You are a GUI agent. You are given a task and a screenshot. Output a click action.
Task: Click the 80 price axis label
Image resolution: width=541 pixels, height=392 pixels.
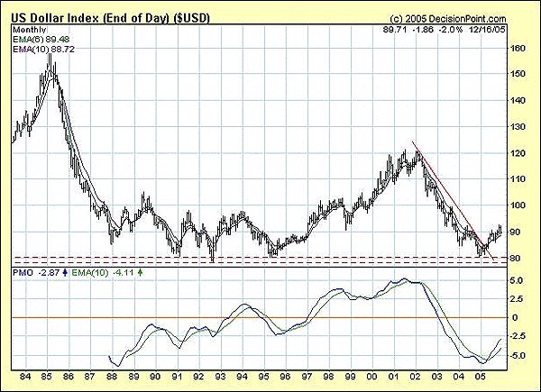tap(515, 258)
